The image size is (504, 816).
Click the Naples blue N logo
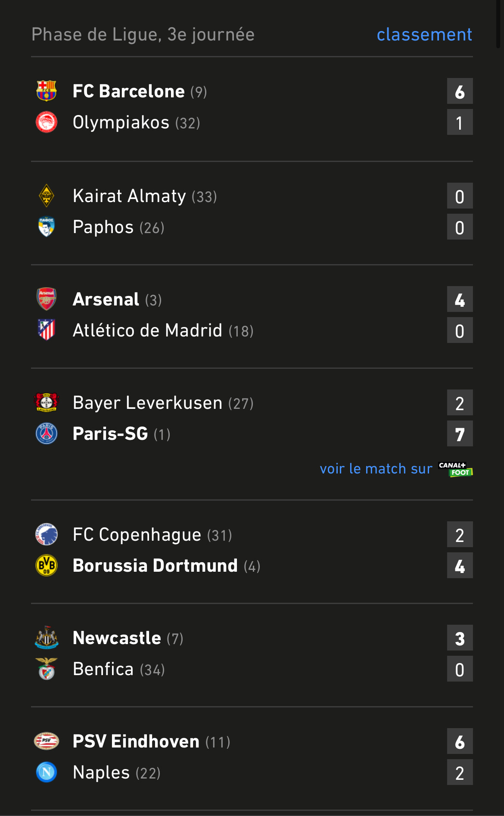pyautogui.click(x=47, y=772)
